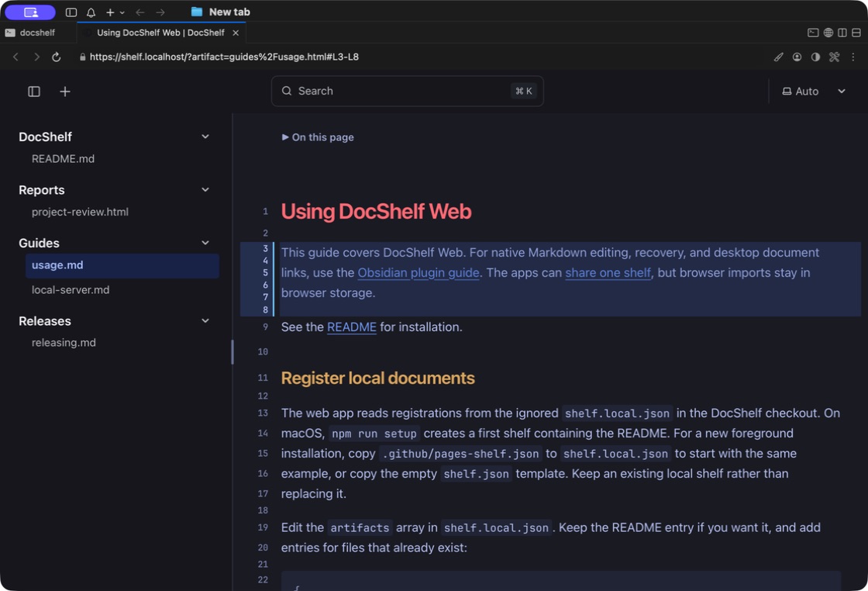Click the New tab folder icon
This screenshot has height=591, width=868.
[197, 12]
